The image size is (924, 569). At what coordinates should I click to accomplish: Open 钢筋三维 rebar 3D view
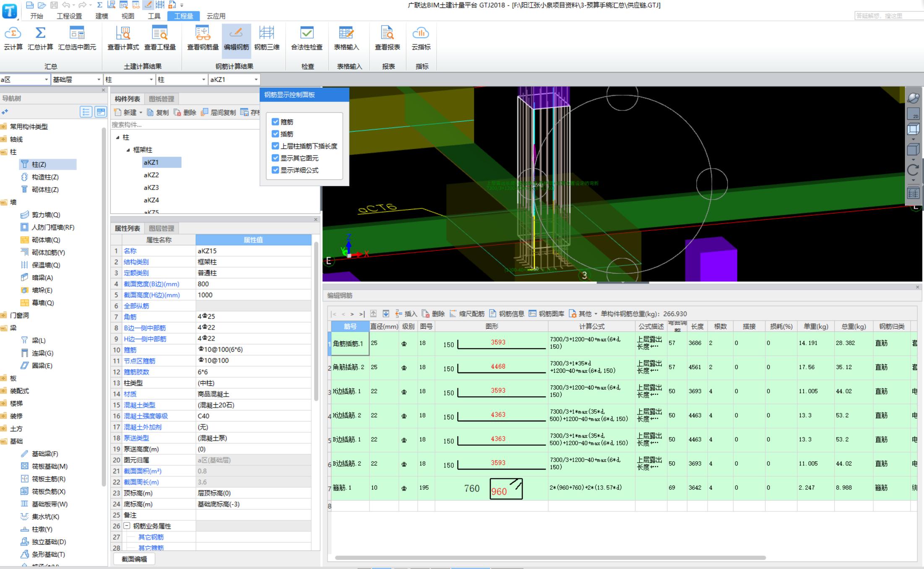pos(267,38)
